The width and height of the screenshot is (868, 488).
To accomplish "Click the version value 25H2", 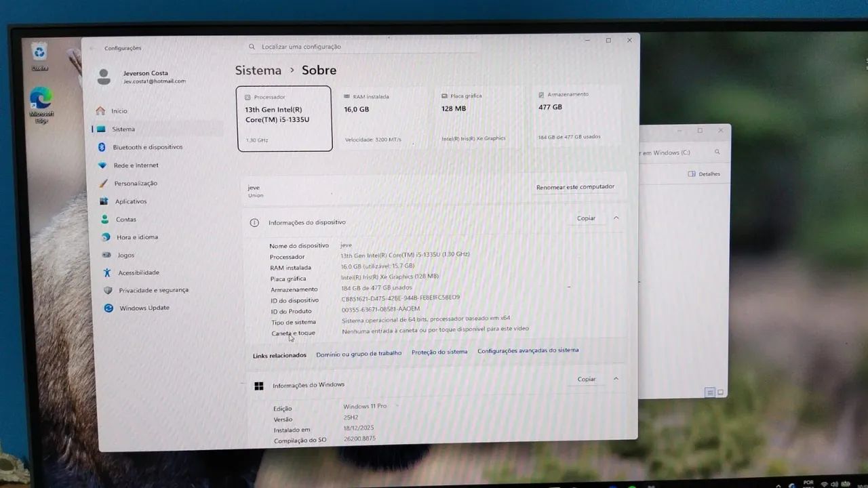I will click(x=351, y=417).
